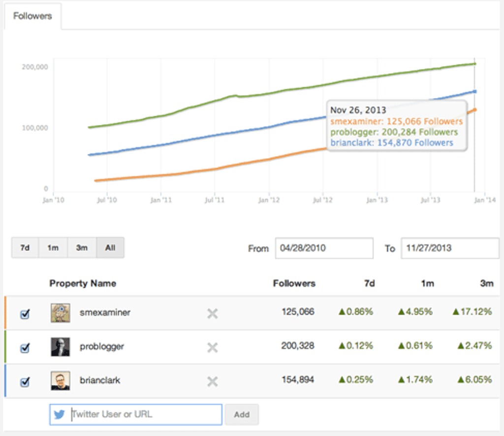Click problogger 3m growth 2.47%
Screen dimensions: 504x436
click(475, 346)
